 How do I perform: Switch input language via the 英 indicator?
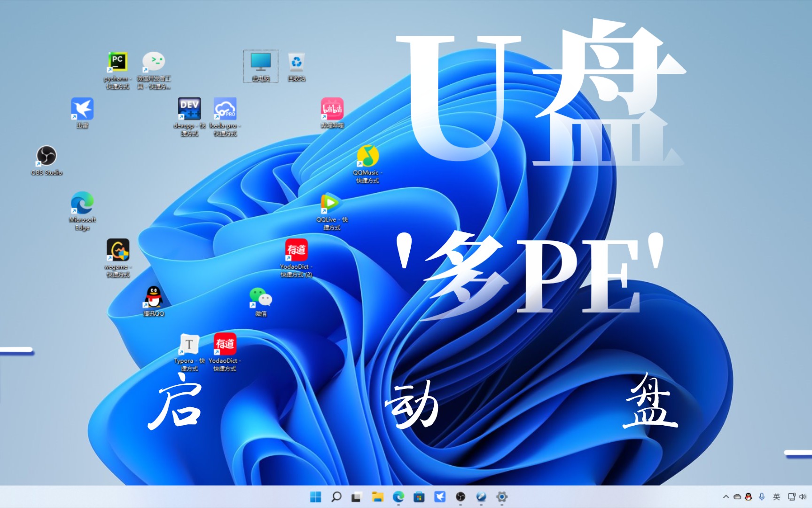tap(777, 496)
